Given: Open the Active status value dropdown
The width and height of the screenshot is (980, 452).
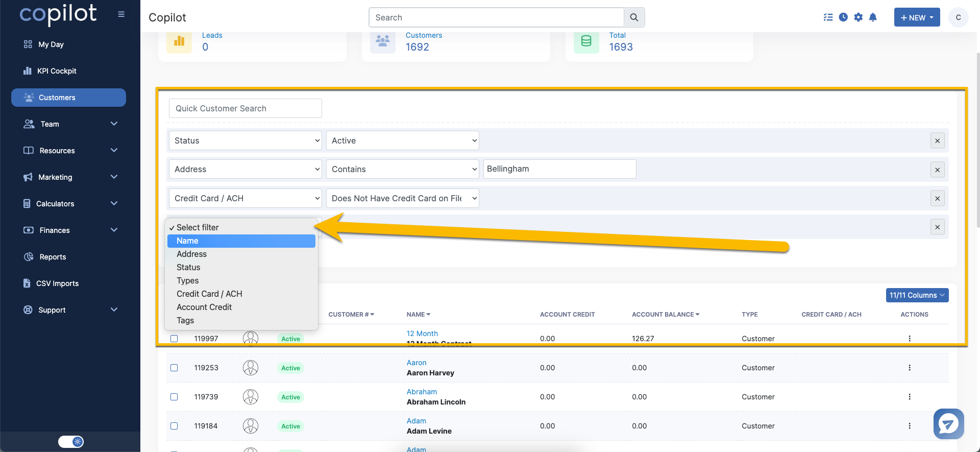Looking at the screenshot, I should [403, 140].
